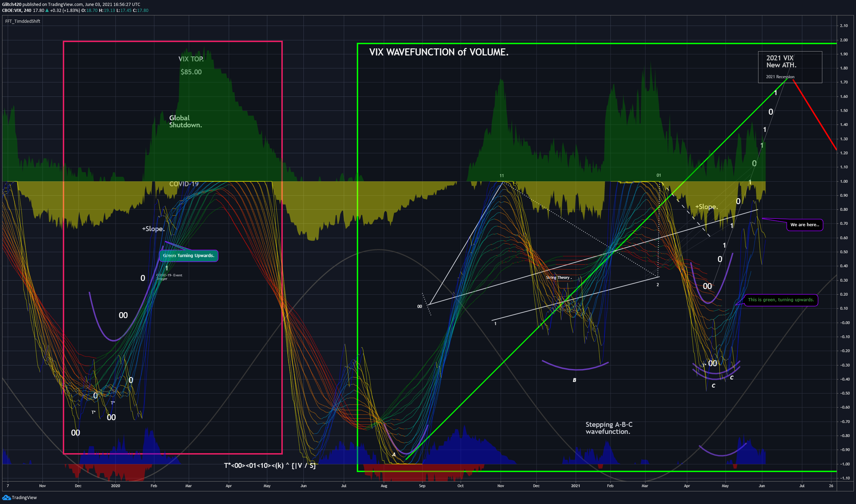Image resolution: width=856 pixels, height=504 pixels.
Task: Click the We are here callout
Action: (x=805, y=225)
